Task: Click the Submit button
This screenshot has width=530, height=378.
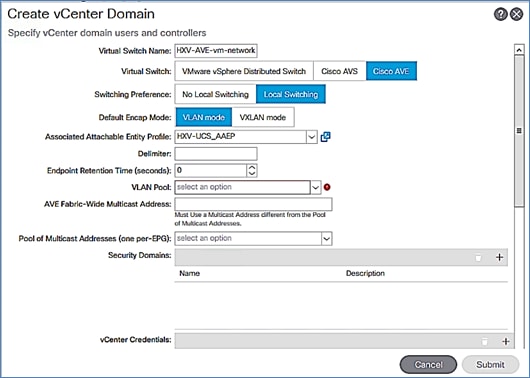Action: tap(490, 364)
